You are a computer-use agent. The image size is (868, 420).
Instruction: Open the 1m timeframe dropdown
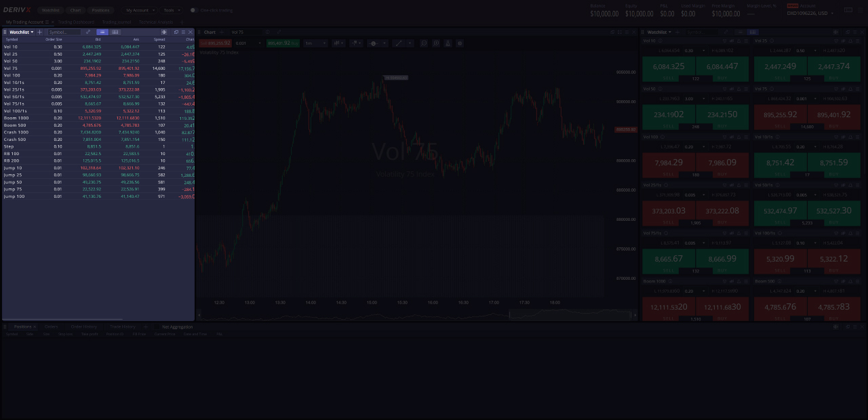coord(316,43)
